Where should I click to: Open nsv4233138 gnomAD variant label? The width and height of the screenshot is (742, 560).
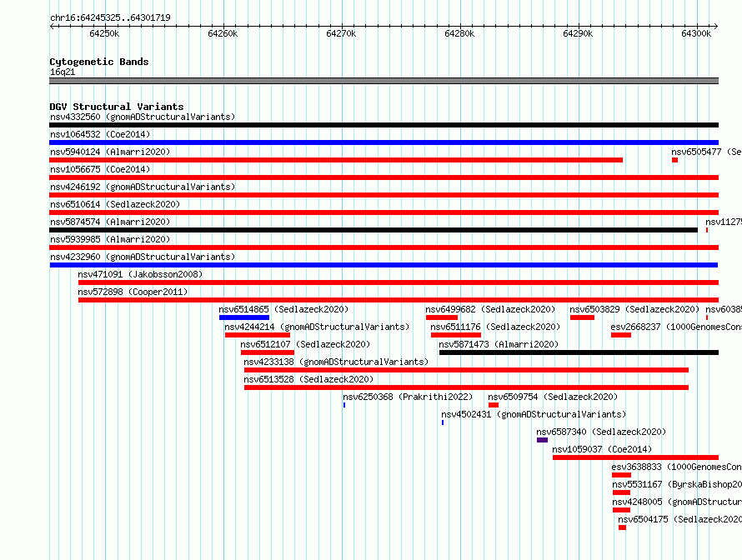(336, 362)
